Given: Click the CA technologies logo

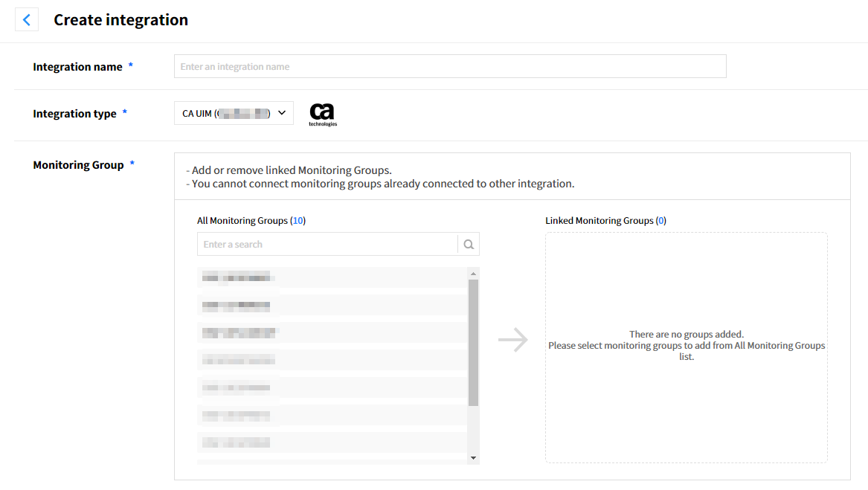Looking at the screenshot, I should point(322,114).
